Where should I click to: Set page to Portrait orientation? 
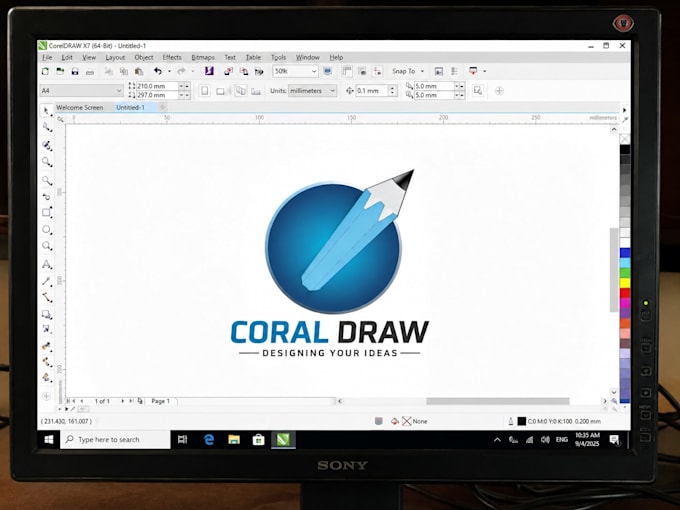tap(205, 91)
